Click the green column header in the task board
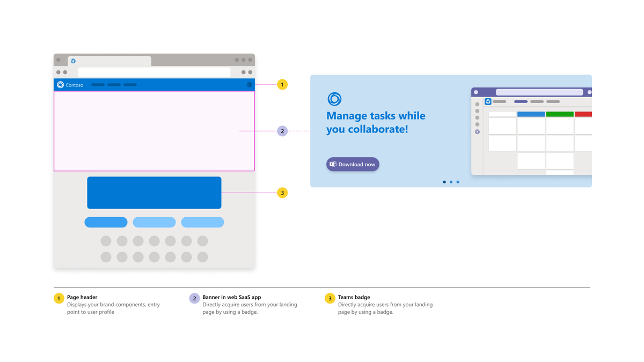The width and height of the screenshot is (644, 362). 560,114
